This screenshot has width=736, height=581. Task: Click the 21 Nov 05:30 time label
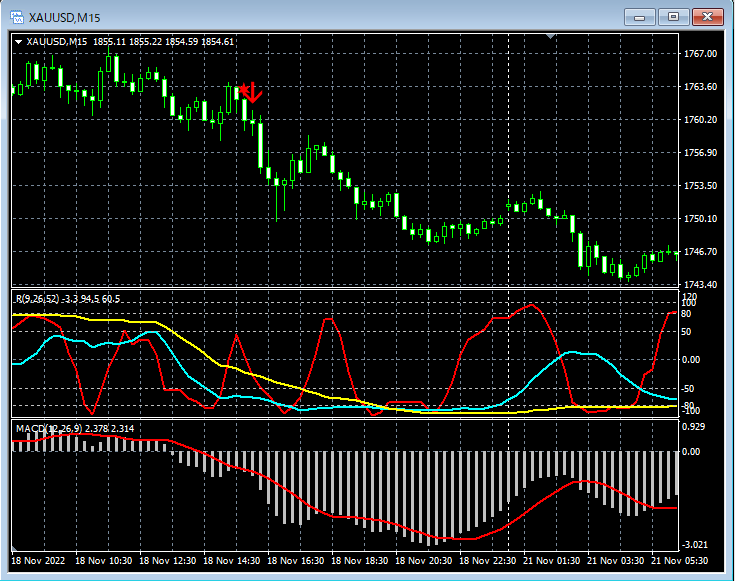(679, 560)
